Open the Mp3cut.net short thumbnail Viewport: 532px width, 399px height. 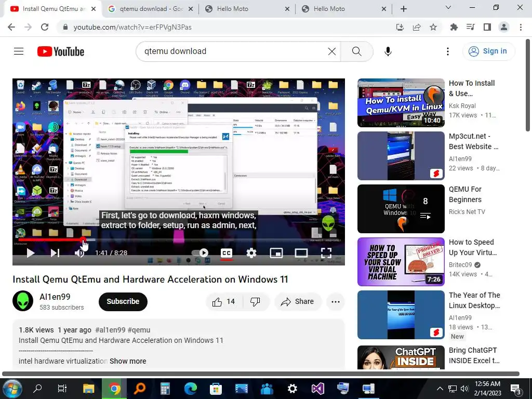pos(401,156)
